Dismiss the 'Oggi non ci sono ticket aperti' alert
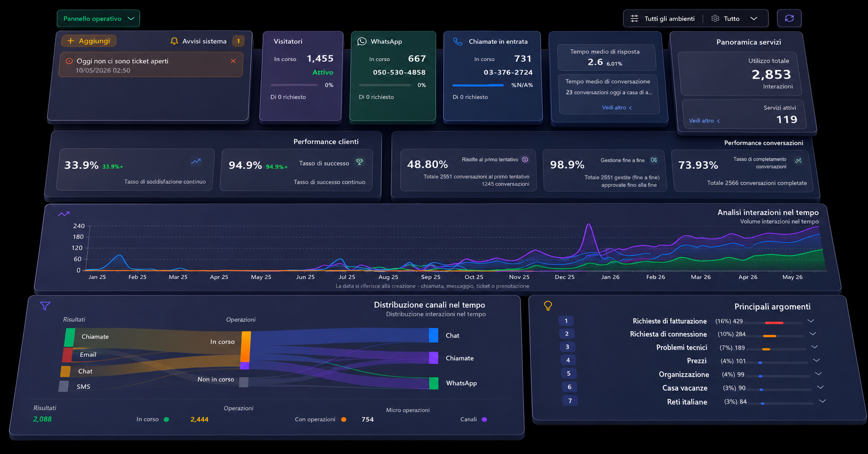This screenshot has width=868, height=454. coord(233,61)
